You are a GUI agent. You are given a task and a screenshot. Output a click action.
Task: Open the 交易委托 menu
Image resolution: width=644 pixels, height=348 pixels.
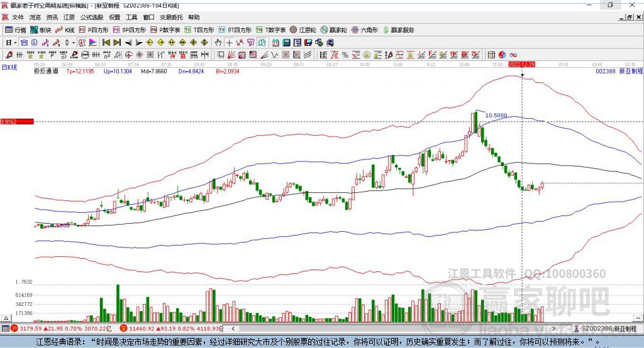[x=171, y=17]
